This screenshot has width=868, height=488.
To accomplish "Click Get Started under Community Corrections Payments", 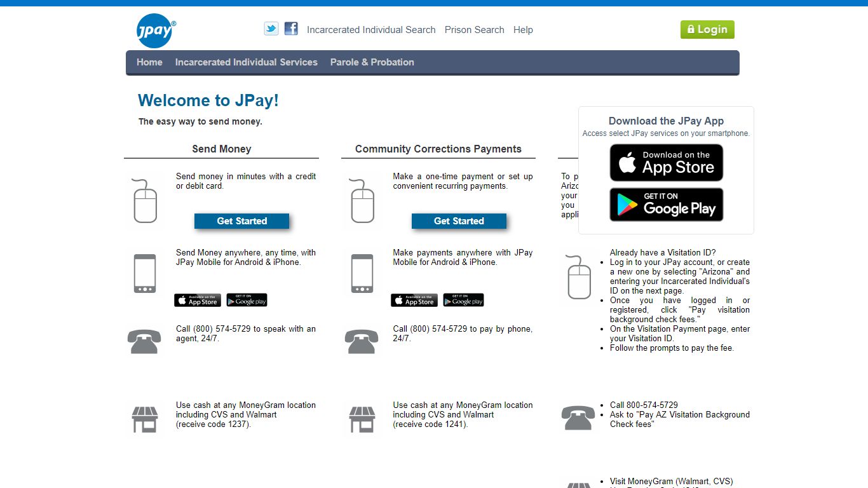I will [x=459, y=221].
